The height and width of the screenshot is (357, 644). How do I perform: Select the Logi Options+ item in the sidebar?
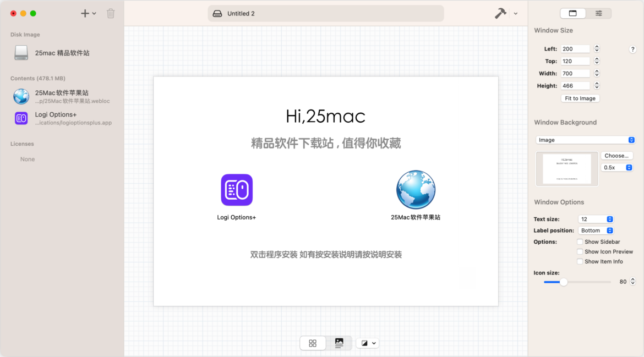62,118
